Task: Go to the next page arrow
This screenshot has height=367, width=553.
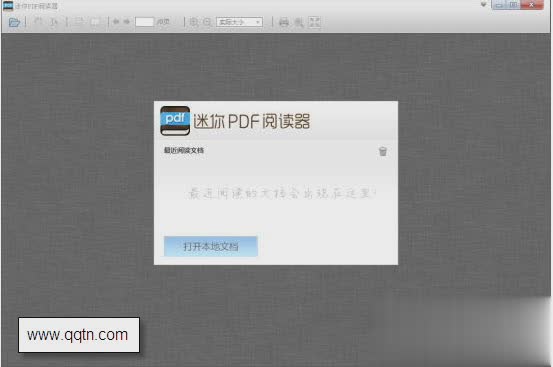Action: tap(127, 22)
